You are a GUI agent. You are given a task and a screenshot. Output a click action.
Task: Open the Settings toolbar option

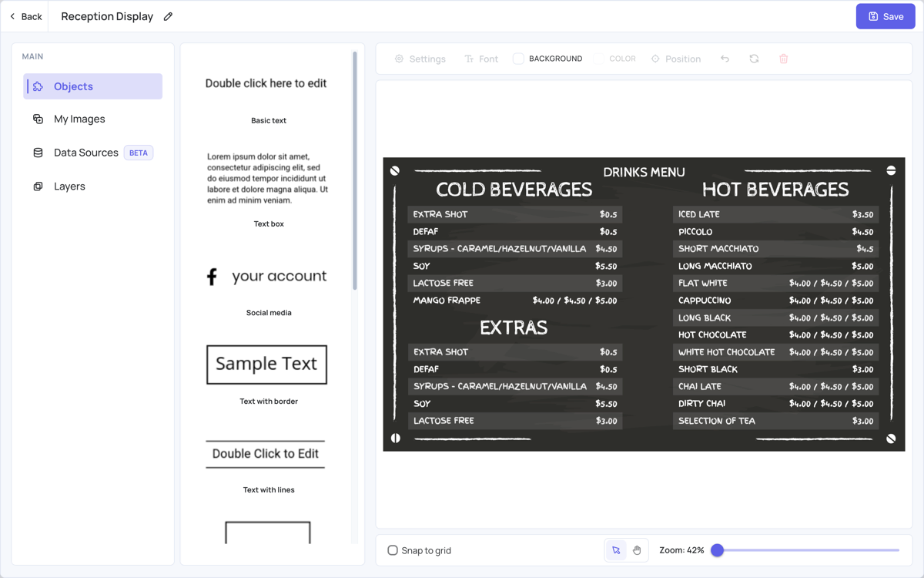pos(420,59)
